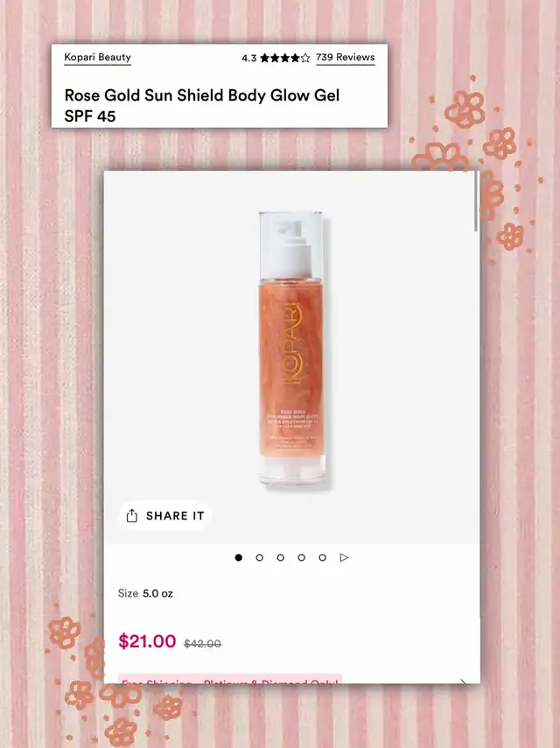Viewport: 560px width, 748px height.
Task: Select the fifth carousel dot
Action: click(323, 557)
